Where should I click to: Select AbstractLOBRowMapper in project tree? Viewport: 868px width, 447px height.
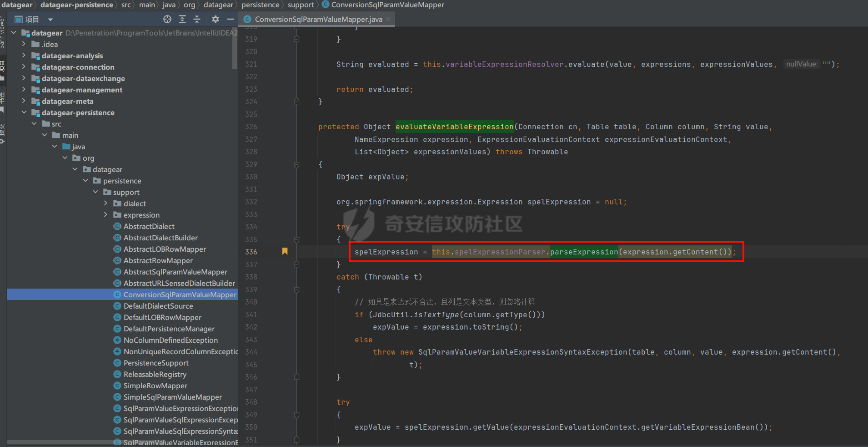(165, 249)
